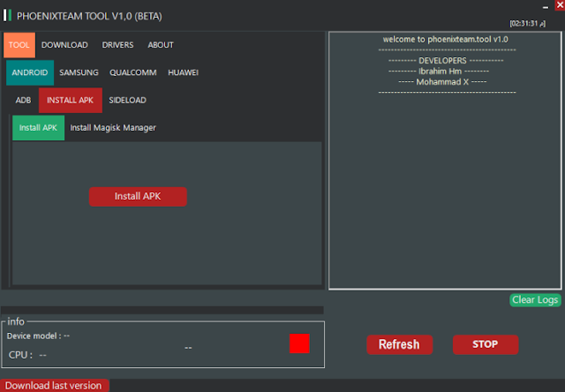Click the Refresh button
The image size is (565, 392).
click(x=399, y=344)
